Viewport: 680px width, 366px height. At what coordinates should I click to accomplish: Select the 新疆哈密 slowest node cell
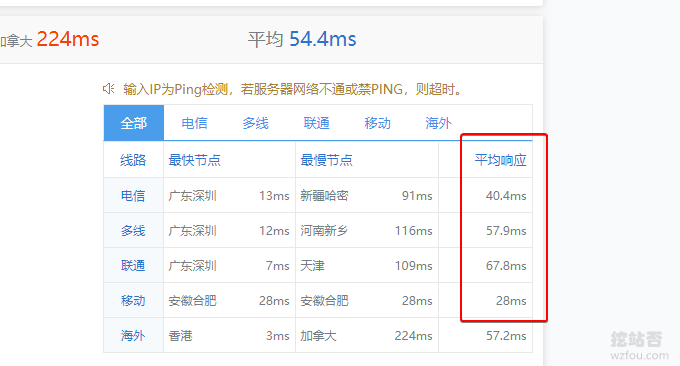(x=324, y=196)
